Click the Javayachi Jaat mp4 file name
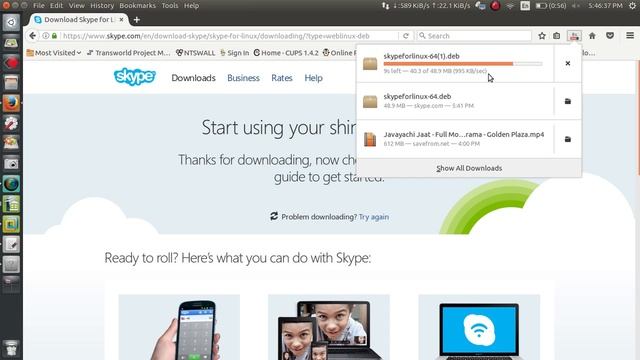This screenshot has height=360, width=640. 464,134
